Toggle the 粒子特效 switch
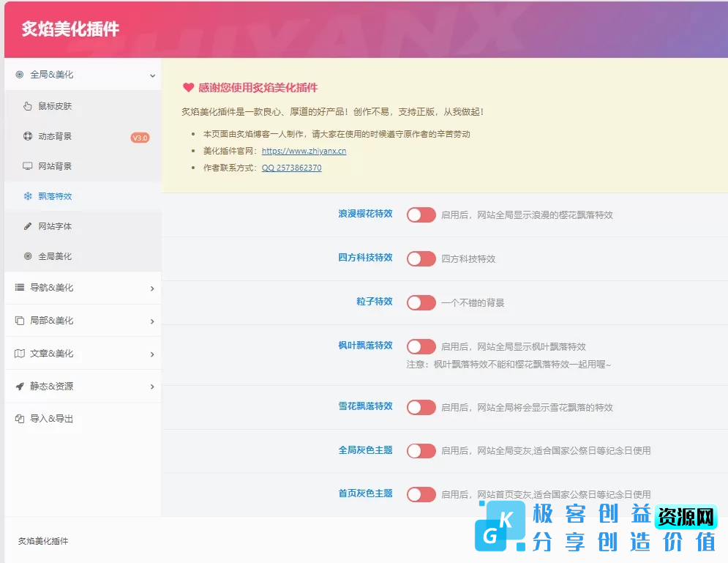 [x=421, y=302]
